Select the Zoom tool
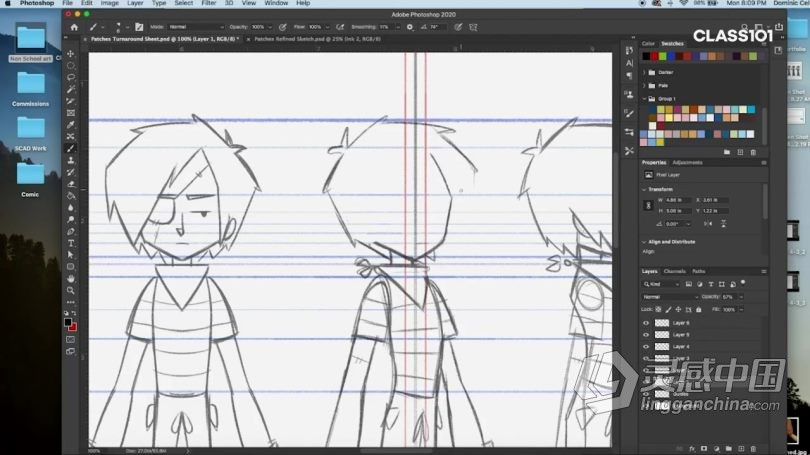This screenshot has height=455, width=810. [x=71, y=291]
